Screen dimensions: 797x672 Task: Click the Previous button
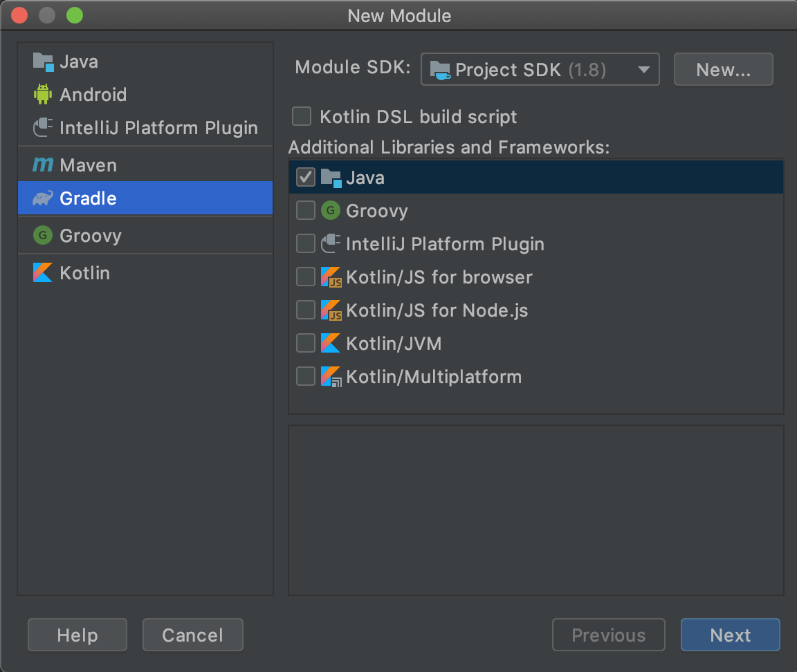pyautogui.click(x=608, y=635)
